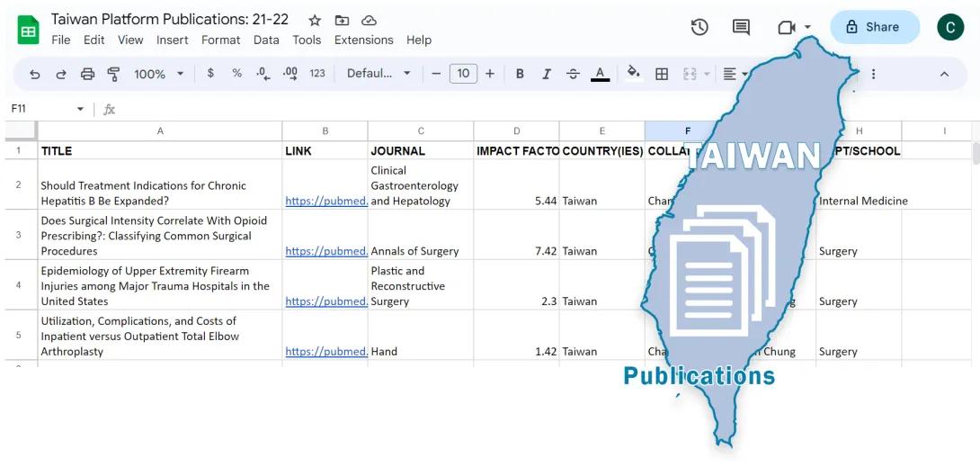
Task: Select the JOURNAL header cell
Action: pos(421,150)
